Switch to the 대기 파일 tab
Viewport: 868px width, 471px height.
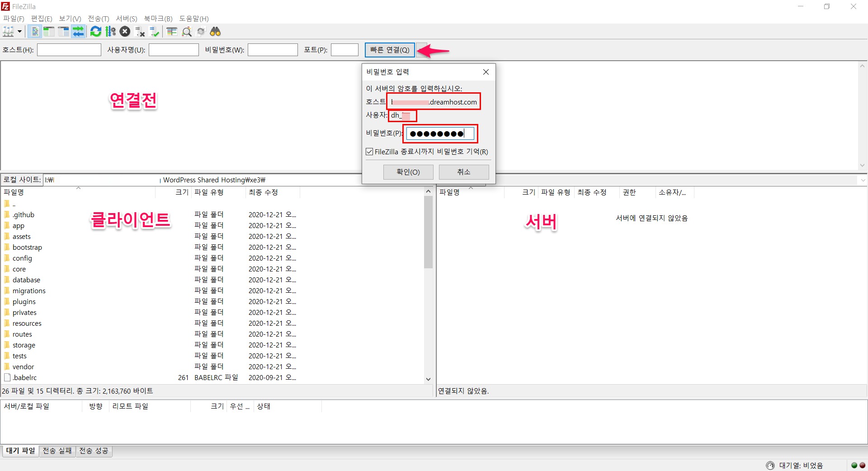pyautogui.click(x=20, y=451)
